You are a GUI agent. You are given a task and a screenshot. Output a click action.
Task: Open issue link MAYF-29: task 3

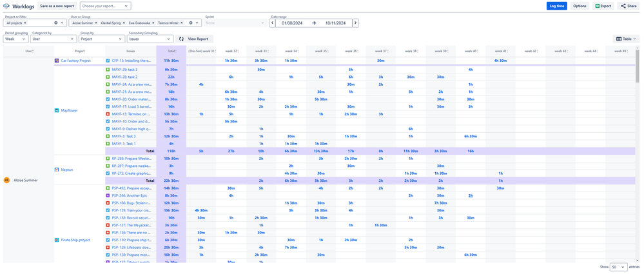124,70
